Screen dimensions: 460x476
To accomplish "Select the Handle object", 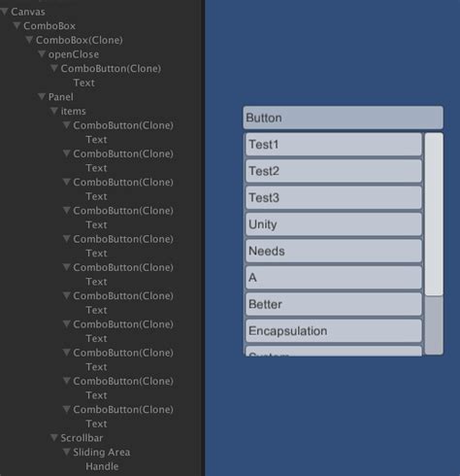I will pos(102,466).
